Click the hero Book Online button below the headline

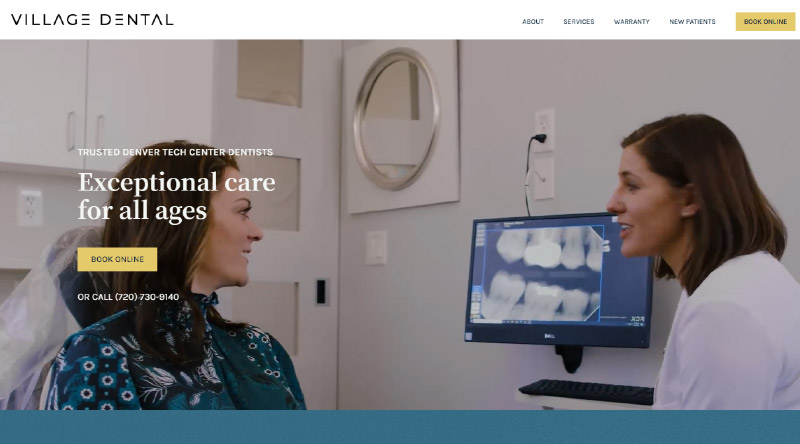pyautogui.click(x=117, y=259)
